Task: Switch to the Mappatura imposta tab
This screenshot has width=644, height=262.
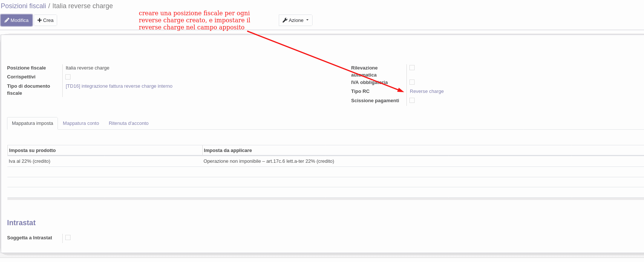Action: click(32, 123)
